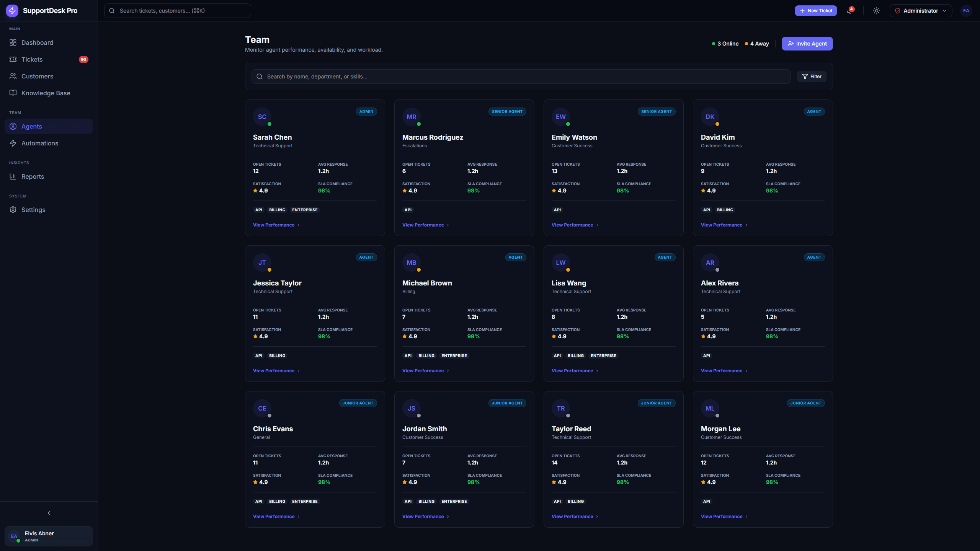
Task: Click Taylor Reed's TR avatar
Action: coord(561,408)
